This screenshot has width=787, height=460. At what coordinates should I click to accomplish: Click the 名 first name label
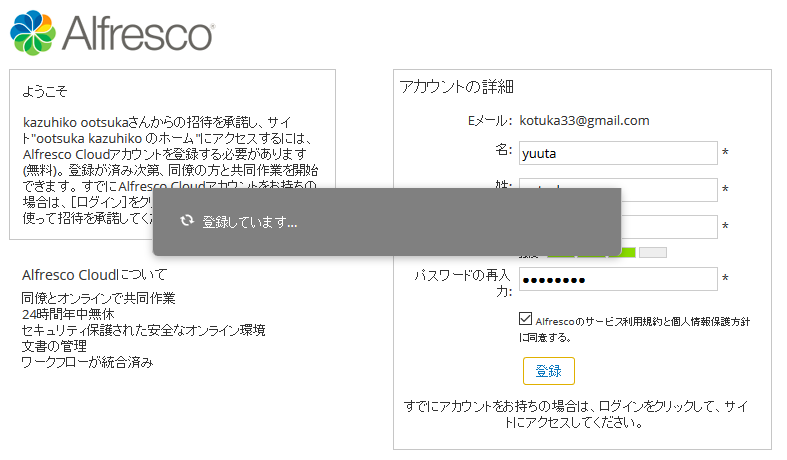(x=503, y=150)
